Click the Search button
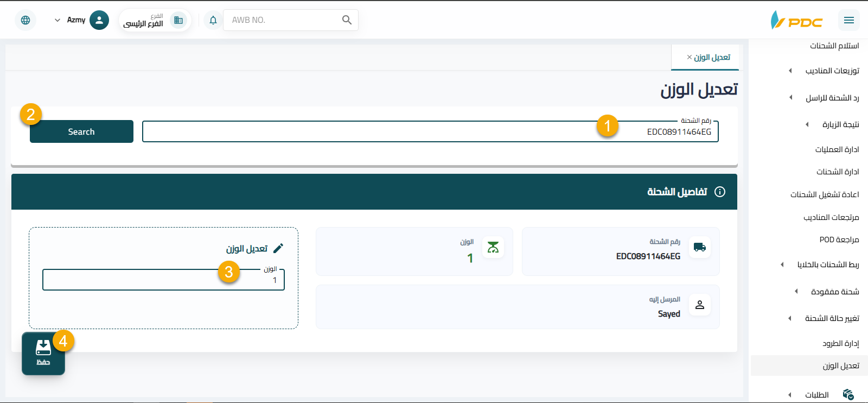 click(x=81, y=131)
